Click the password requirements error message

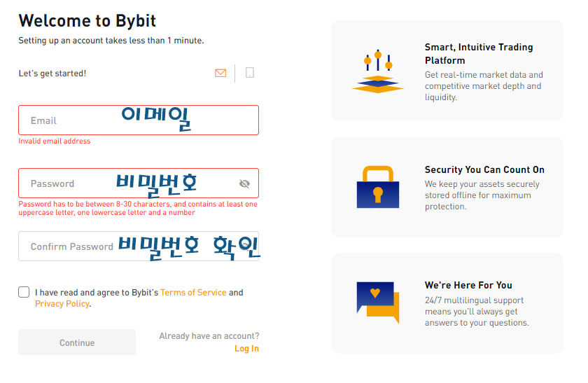[138, 208]
